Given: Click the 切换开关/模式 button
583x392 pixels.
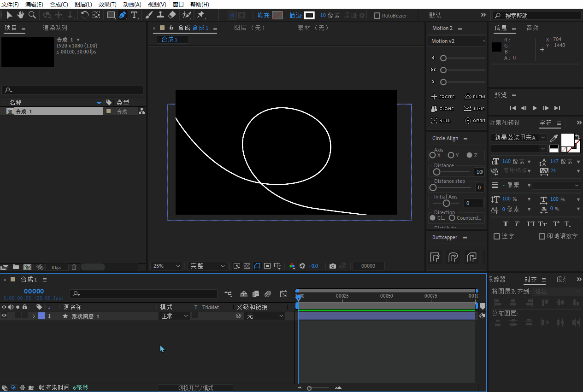Looking at the screenshot, I should pyautogui.click(x=195, y=388).
